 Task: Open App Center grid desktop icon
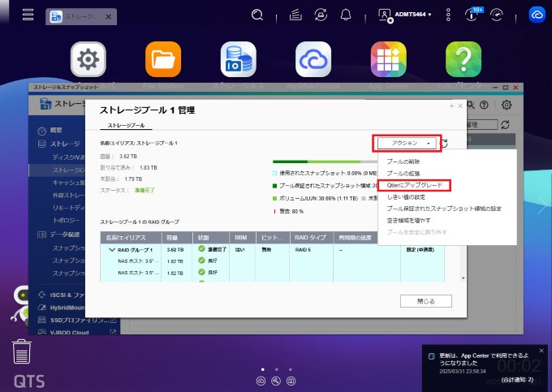[x=388, y=59]
